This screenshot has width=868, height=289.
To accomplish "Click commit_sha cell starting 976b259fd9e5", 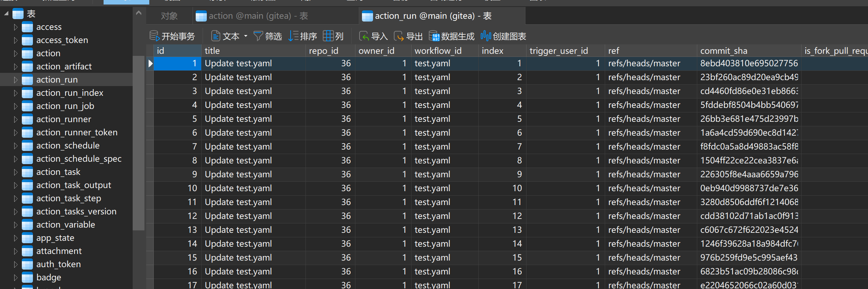I will pos(749,258).
